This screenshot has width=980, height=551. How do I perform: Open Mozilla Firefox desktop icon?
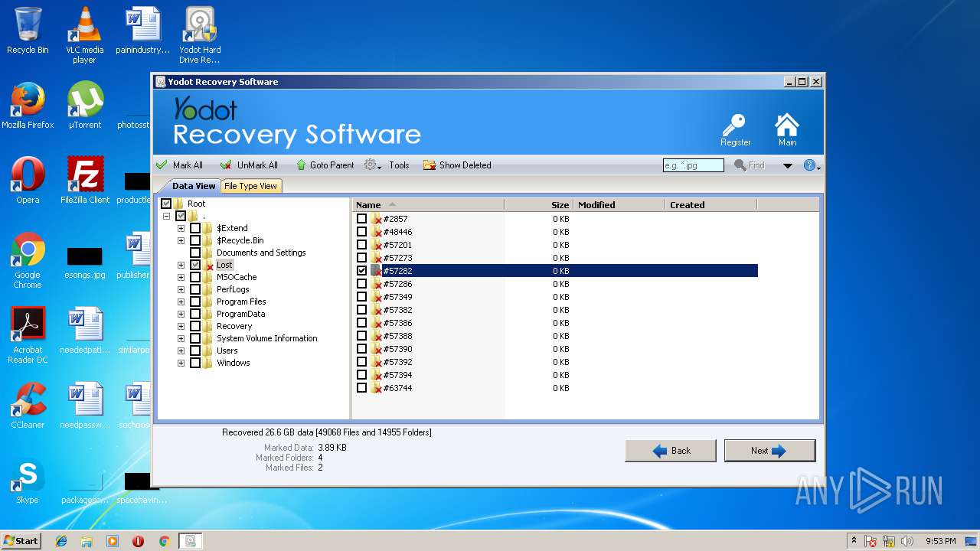coord(28,106)
